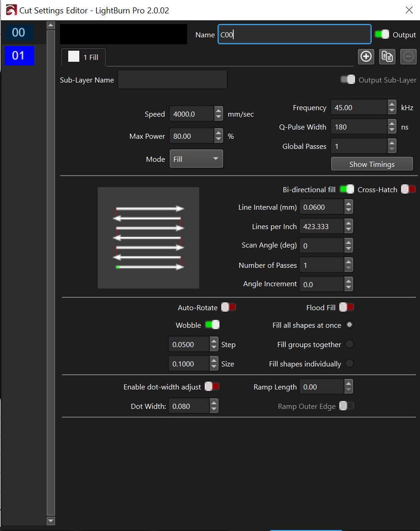Increase Q-Pulse Width with up arrow
This screenshot has width=420, height=531.
pos(392,123)
